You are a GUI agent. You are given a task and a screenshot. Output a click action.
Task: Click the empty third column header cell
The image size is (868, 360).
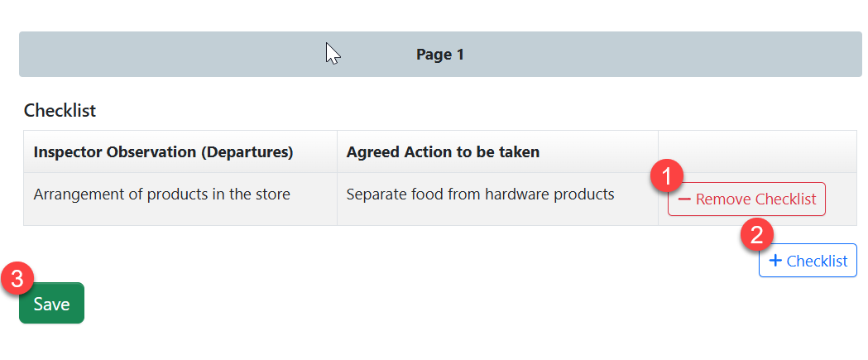[756, 151]
